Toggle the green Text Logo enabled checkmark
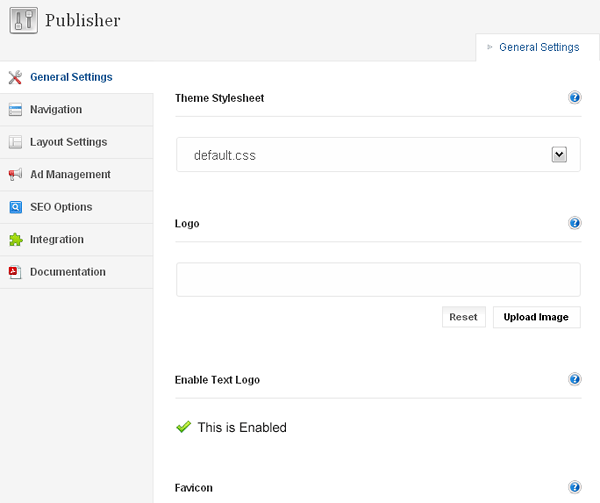The image size is (600, 503). pyautogui.click(x=183, y=427)
